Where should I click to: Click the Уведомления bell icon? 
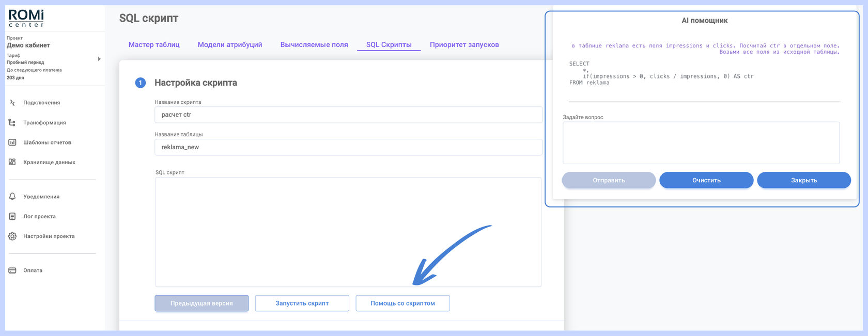tap(12, 197)
